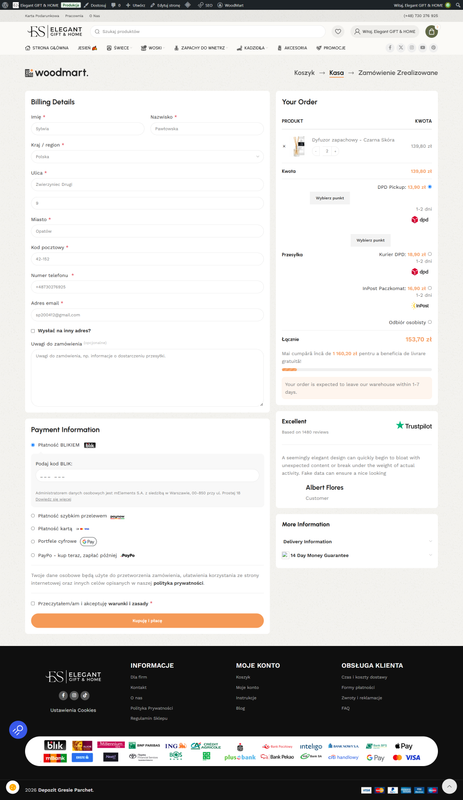Open the WordPress logo menu in admin bar
463x800 pixels.
coord(5,5)
